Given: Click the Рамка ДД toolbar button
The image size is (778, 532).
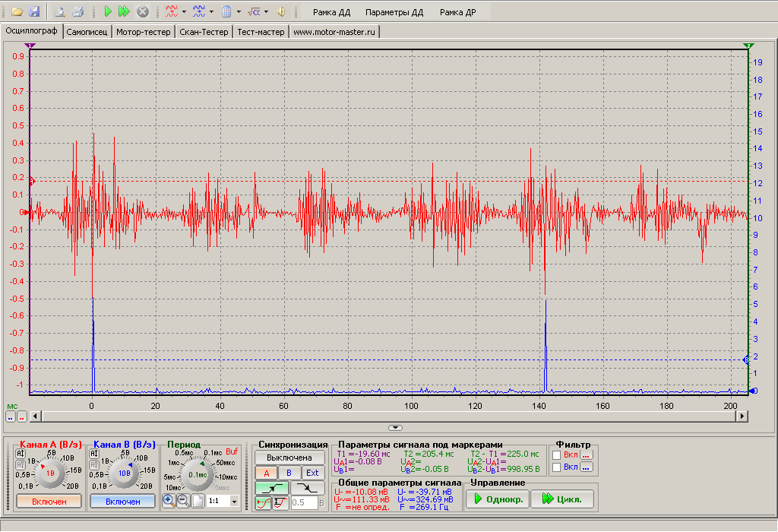Looking at the screenshot, I should [331, 12].
